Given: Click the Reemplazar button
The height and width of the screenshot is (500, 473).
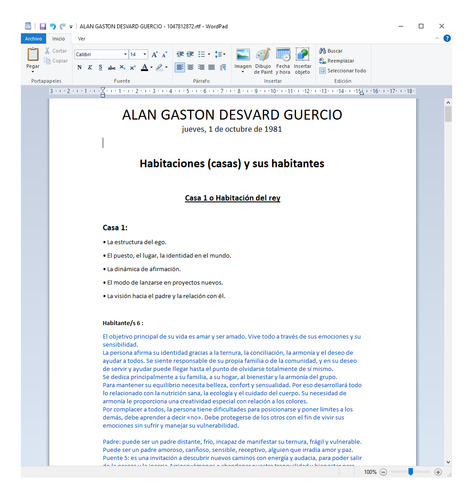Looking at the screenshot, I should 337,61.
